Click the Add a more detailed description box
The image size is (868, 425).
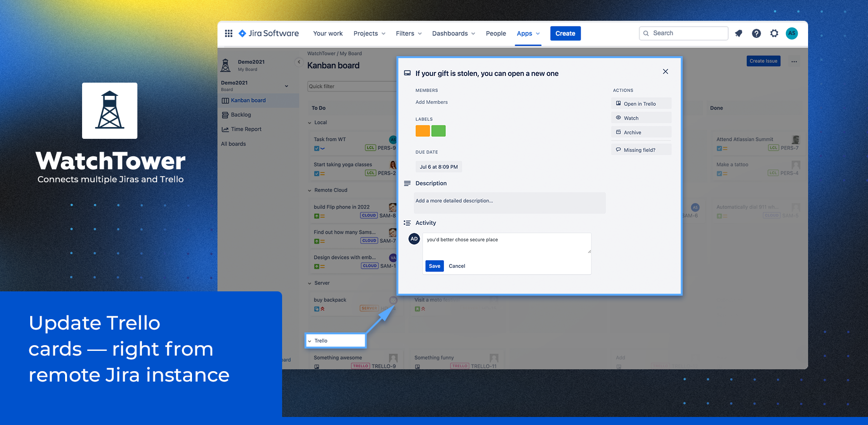(509, 203)
